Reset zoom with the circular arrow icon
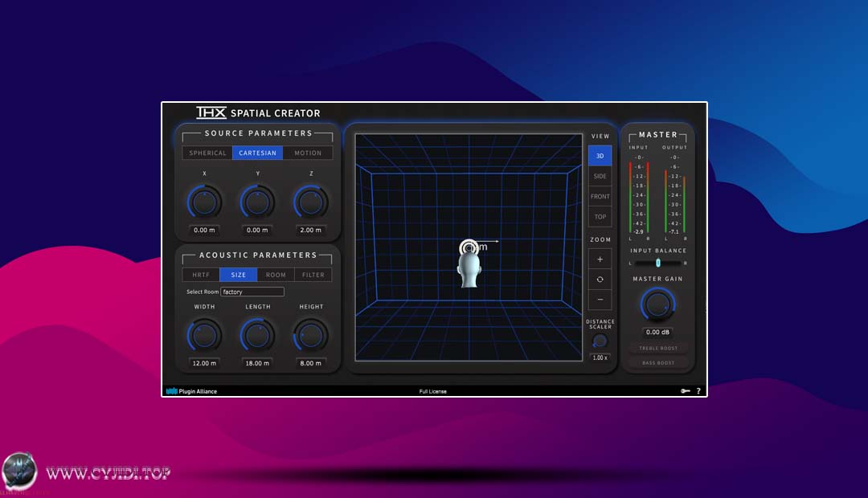Viewport: 868px width, 498px height. coord(600,280)
